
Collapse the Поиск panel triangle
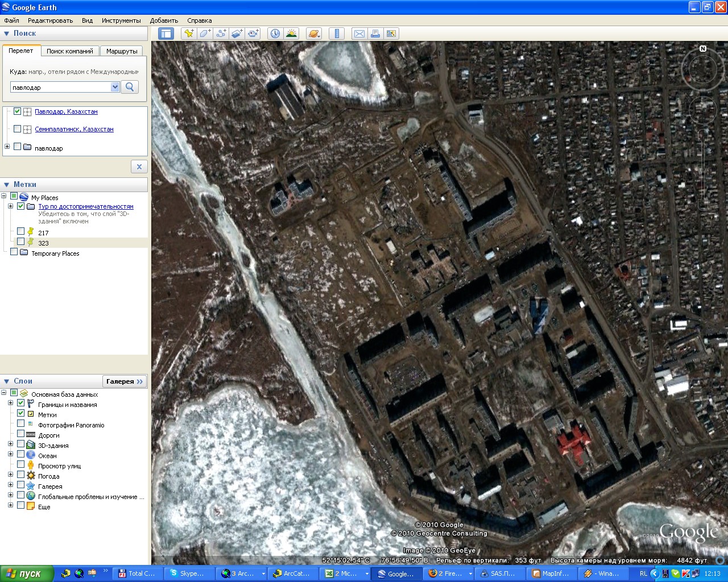tap(7, 34)
